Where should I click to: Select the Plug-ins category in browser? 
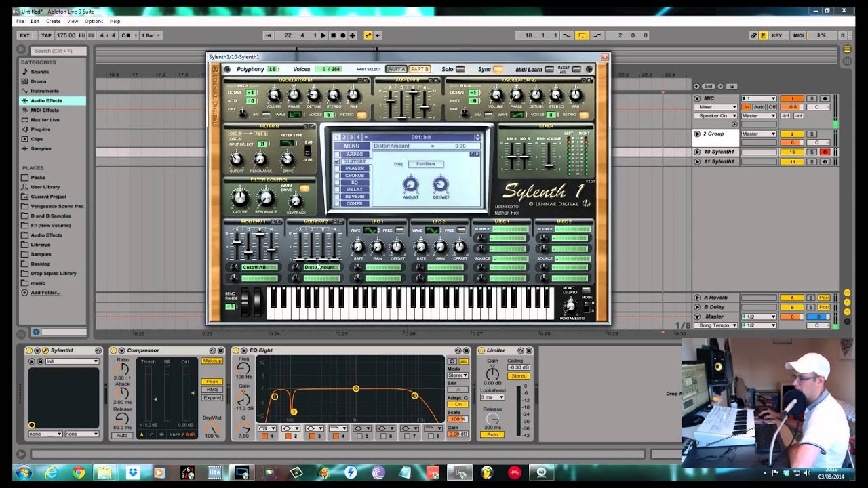coord(40,129)
